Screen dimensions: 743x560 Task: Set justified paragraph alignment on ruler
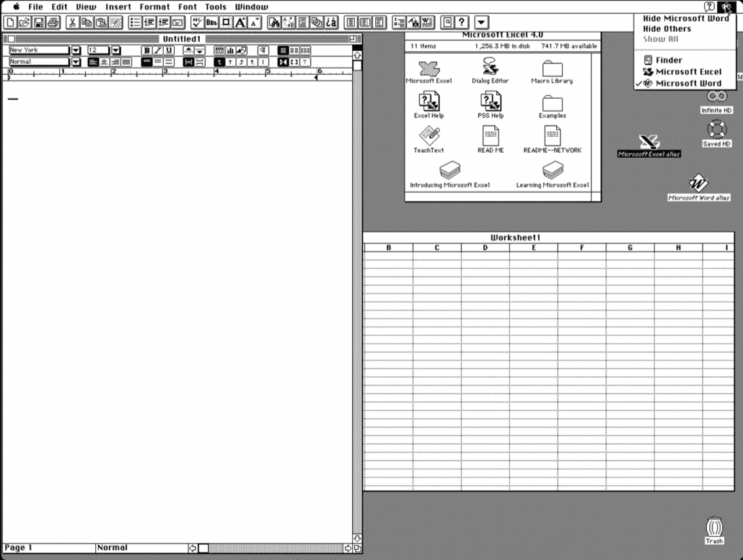point(126,62)
